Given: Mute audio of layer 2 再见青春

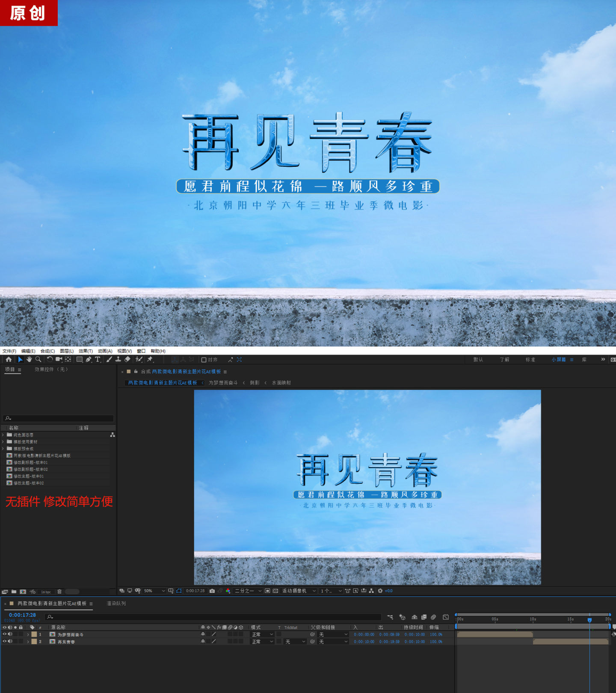Looking at the screenshot, I should click(10, 641).
